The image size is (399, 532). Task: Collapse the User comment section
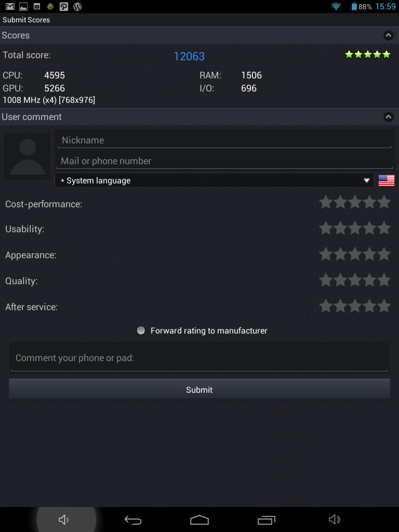coord(388,117)
